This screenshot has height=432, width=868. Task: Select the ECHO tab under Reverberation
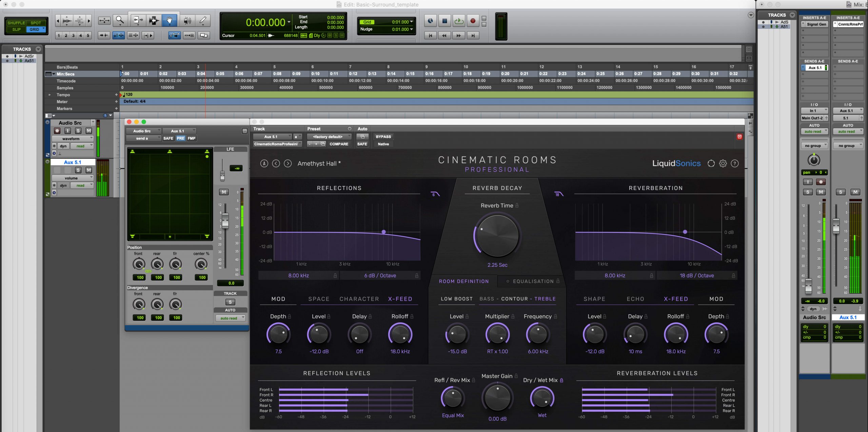point(635,299)
